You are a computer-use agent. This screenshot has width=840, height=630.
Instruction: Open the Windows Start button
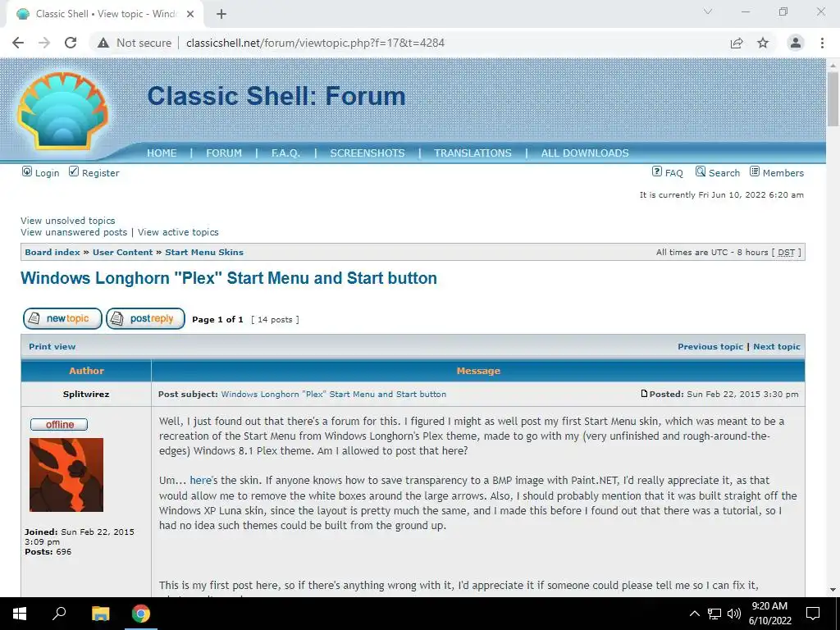[20, 614]
